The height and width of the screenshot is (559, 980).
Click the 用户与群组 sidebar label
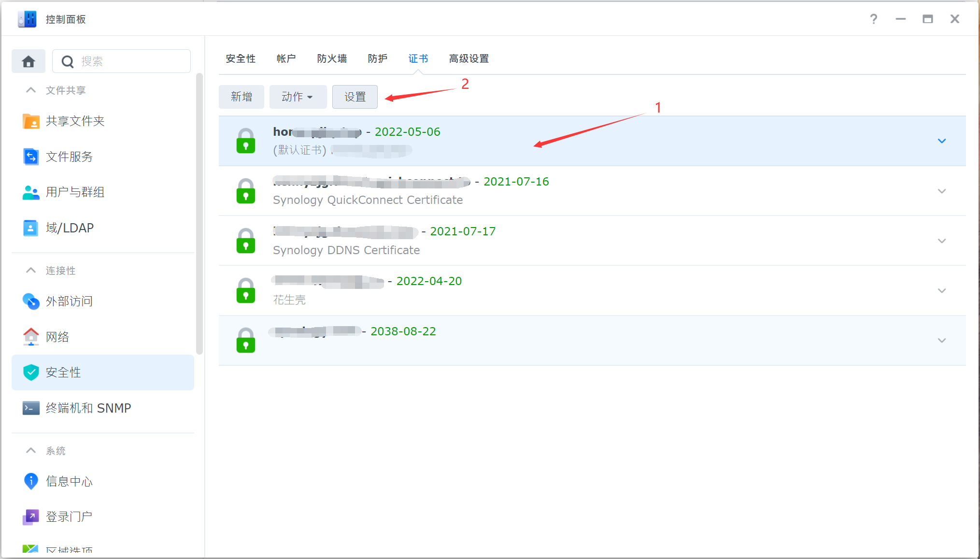[75, 192]
